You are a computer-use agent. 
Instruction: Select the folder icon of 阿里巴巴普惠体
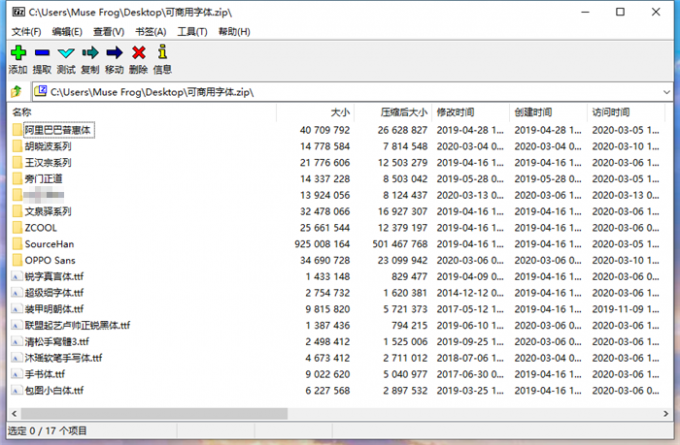(x=17, y=130)
